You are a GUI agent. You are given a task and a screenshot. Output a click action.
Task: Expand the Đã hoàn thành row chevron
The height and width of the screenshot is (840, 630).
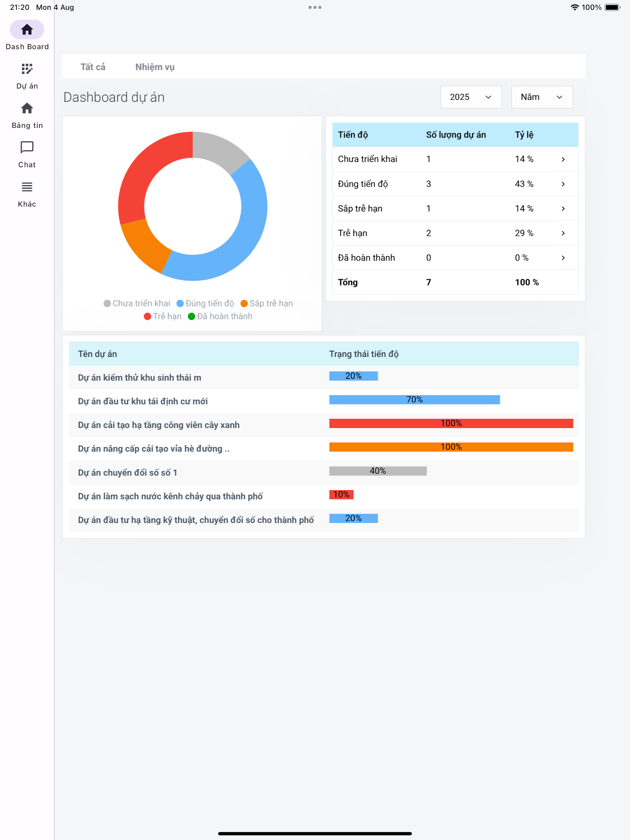pyautogui.click(x=563, y=258)
